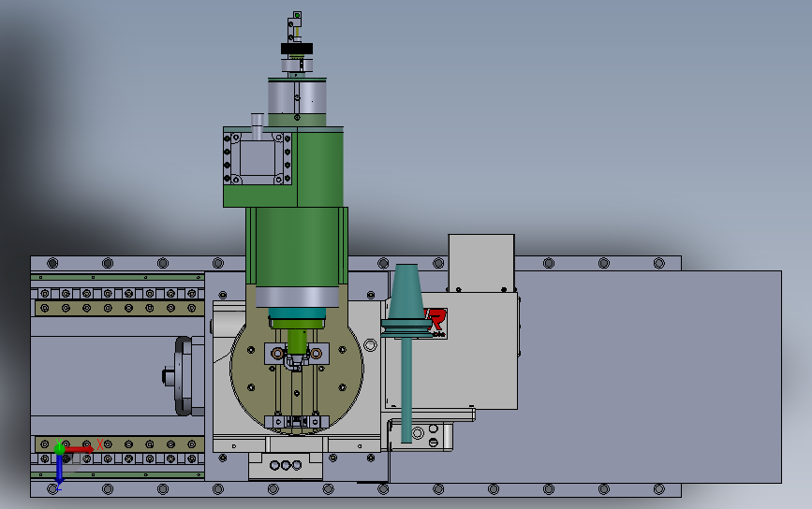This screenshot has height=509, width=812.
Task: Select the small vertical port tube on the green housing top
Action: pos(257,126)
